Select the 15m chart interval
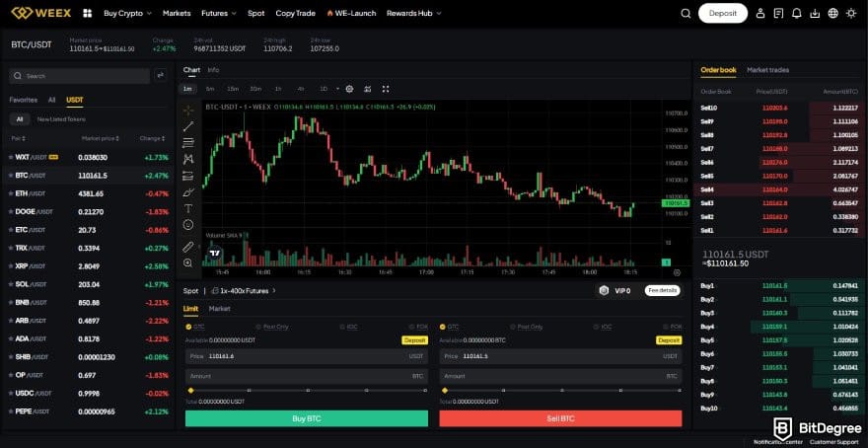Viewport: 868px width, 448px height. point(233,89)
